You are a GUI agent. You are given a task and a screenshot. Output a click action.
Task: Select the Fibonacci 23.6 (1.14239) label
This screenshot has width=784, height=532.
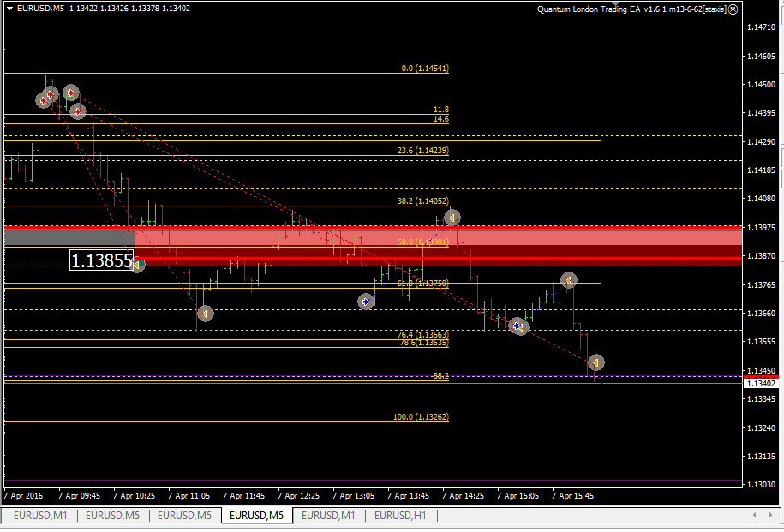tap(423, 151)
